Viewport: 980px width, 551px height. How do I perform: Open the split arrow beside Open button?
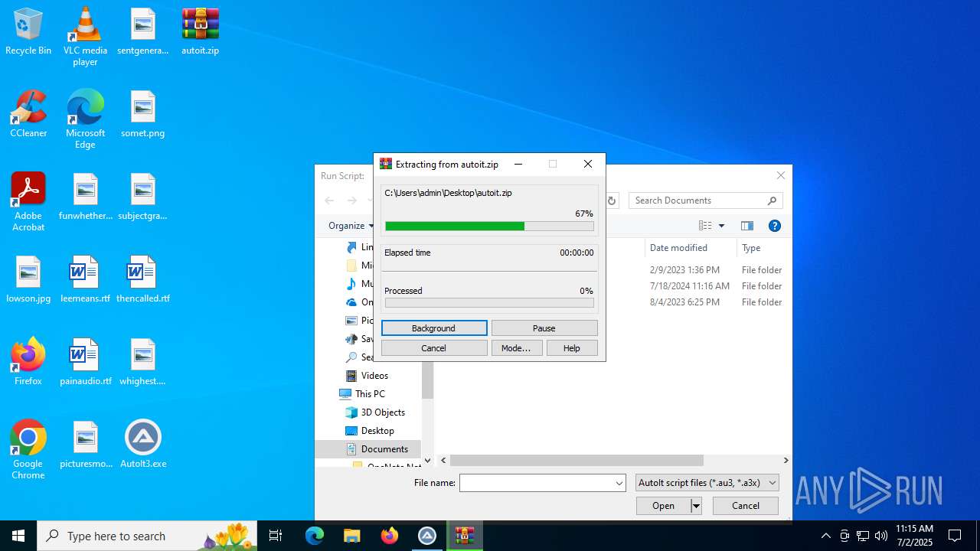pyautogui.click(x=696, y=506)
